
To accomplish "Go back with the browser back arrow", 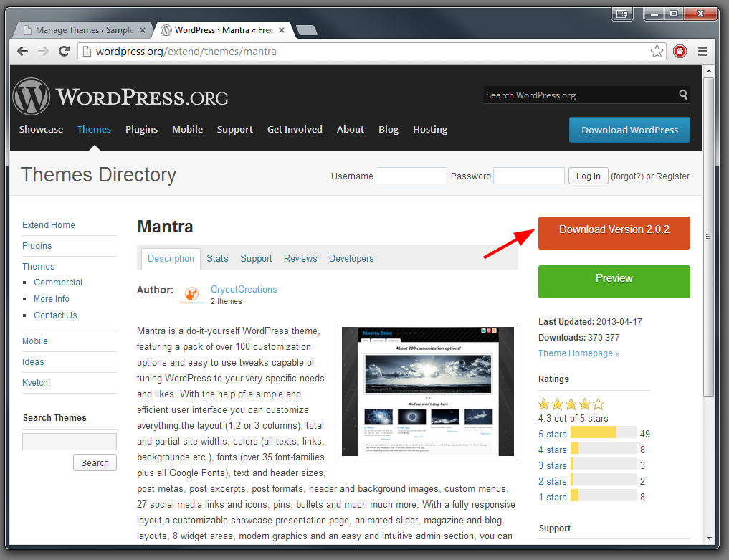I will click(x=22, y=51).
